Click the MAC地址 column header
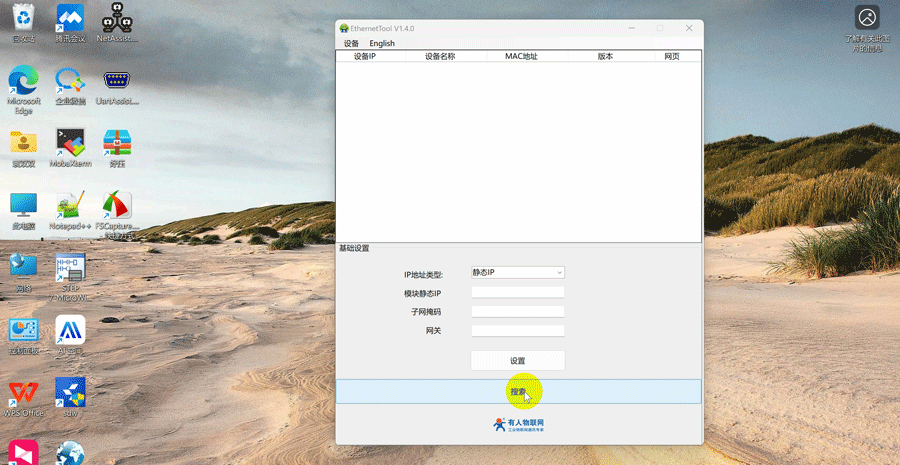Image resolution: width=900 pixels, height=465 pixels. coord(521,57)
